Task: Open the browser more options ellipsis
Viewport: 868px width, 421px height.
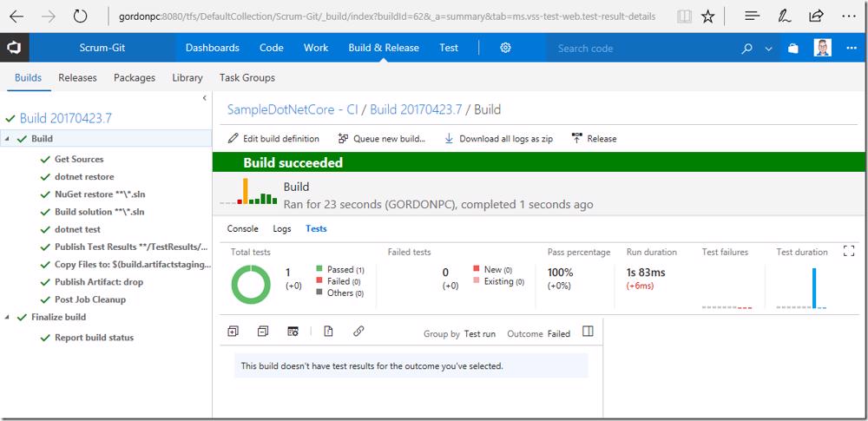Action: click(x=848, y=16)
